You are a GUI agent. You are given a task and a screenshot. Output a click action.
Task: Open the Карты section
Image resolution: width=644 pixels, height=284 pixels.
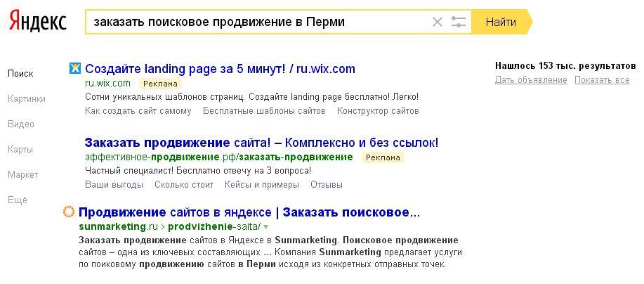pos(20,150)
